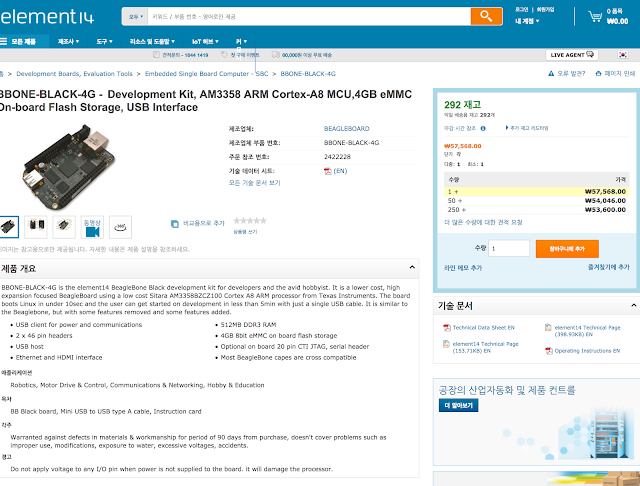Select the first BeagleBone thumbnail image

click(x=9, y=227)
